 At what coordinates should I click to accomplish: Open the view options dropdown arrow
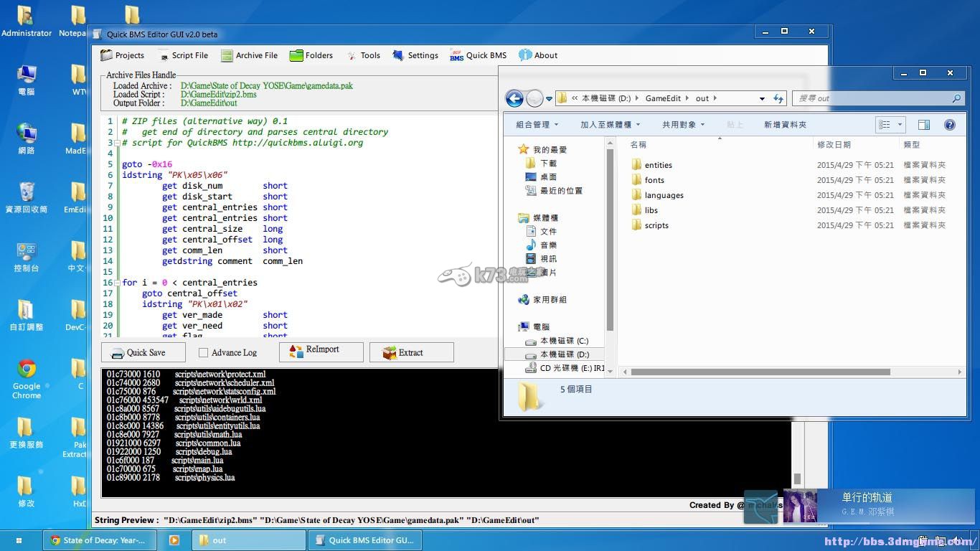(900, 125)
